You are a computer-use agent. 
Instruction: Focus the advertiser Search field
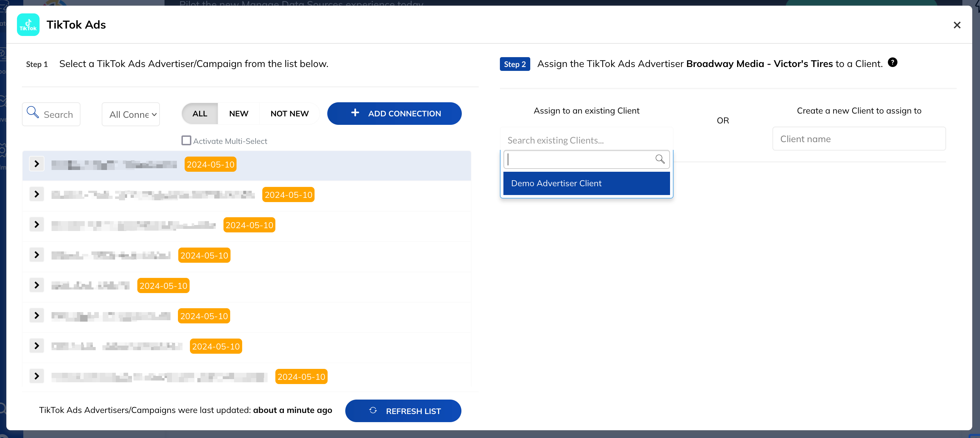tap(51, 114)
